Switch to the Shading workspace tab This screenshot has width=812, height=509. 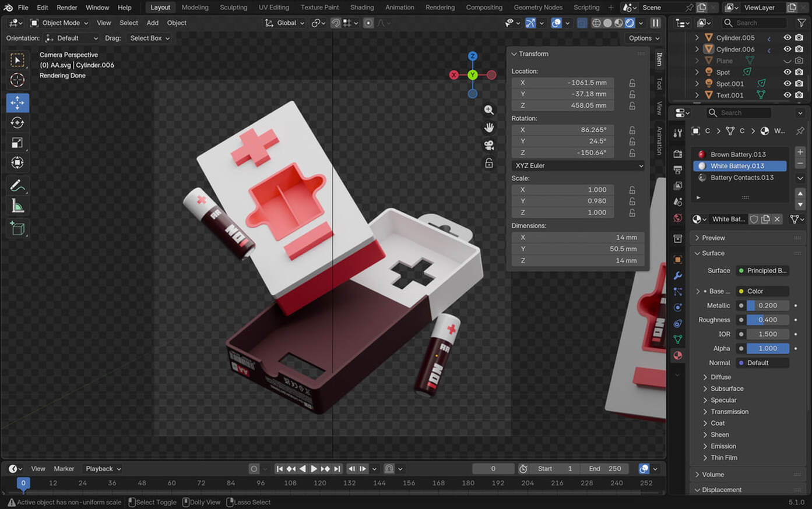click(361, 8)
